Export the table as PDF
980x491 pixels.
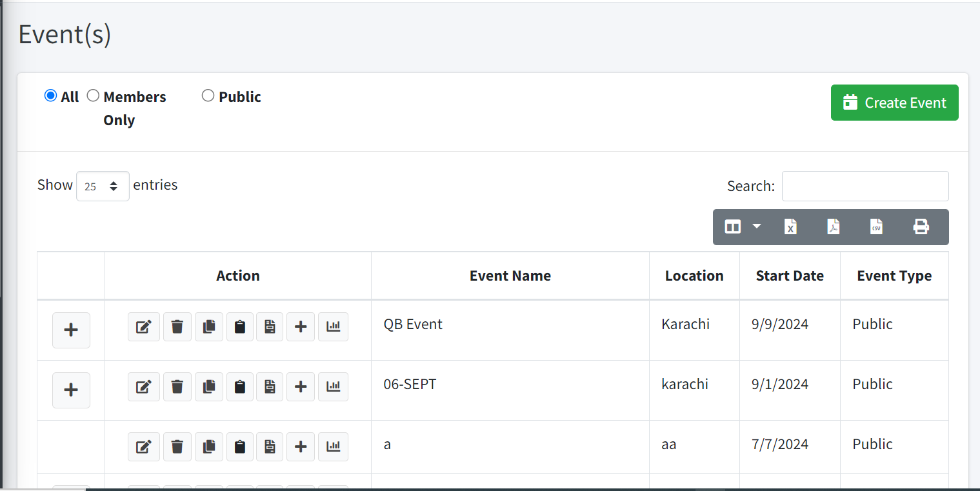point(834,226)
